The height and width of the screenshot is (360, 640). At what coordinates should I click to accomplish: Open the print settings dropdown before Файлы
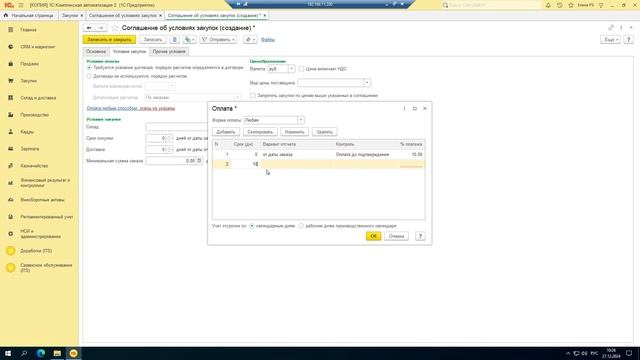pyautogui.click(x=250, y=40)
